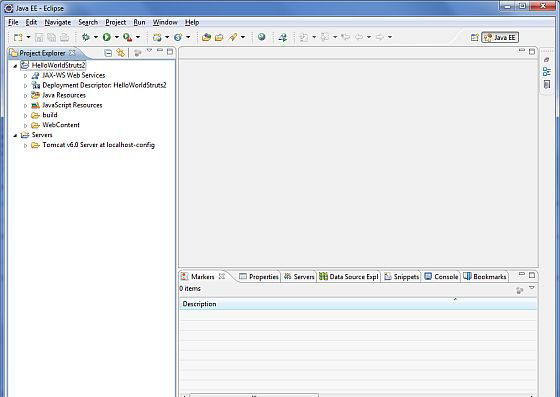This screenshot has width=560, height=397.
Task: Open the Task List icon in right trim
Action: pyautogui.click(x=546, y=85)
